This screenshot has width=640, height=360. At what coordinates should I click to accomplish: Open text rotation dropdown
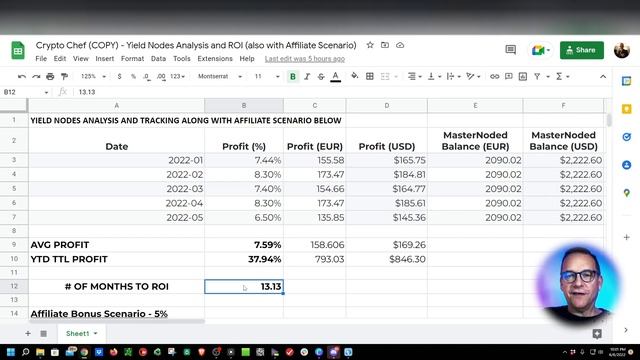[x=473, y=76]
